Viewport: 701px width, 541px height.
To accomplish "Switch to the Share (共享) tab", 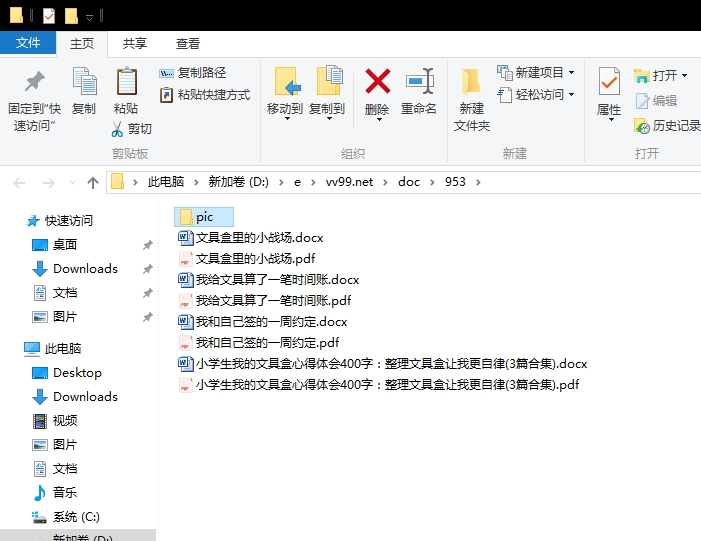I will point(135,44).
